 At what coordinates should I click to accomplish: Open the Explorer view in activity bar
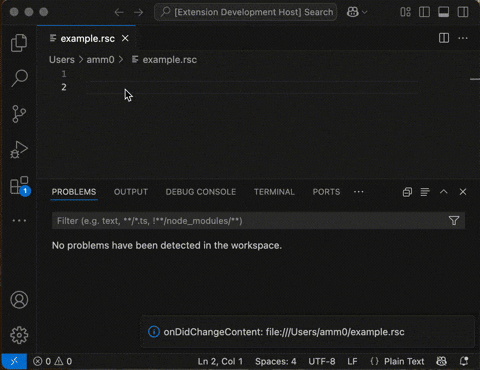pos(19,43)
